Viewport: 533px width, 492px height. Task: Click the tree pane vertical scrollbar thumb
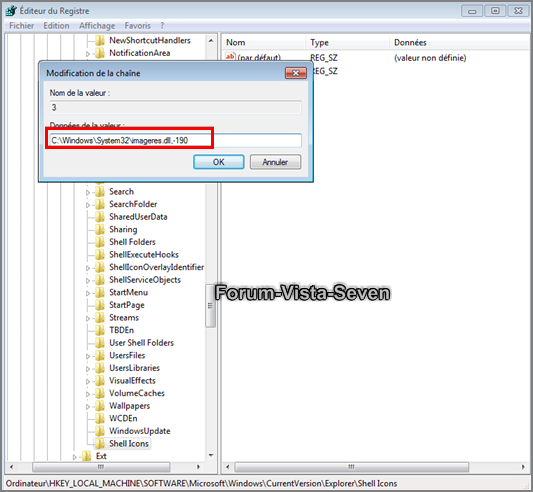pos(210,305)
